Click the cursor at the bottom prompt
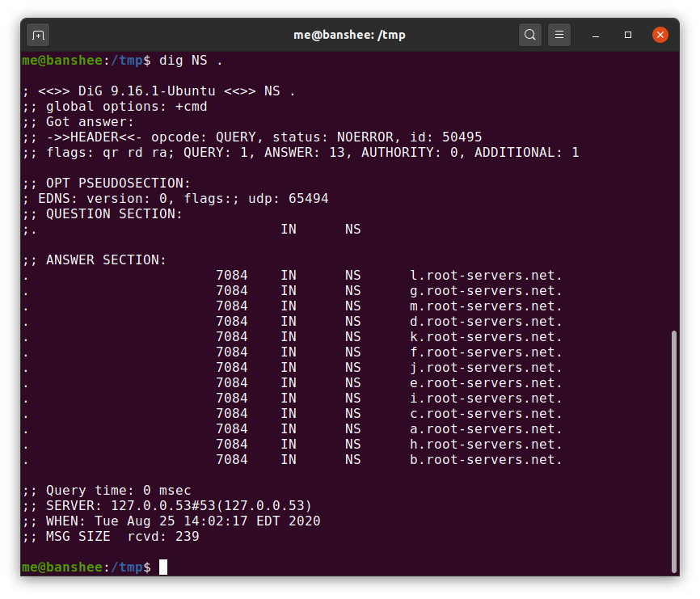Viewport: 700px width, 599px height. coord(163,567)
